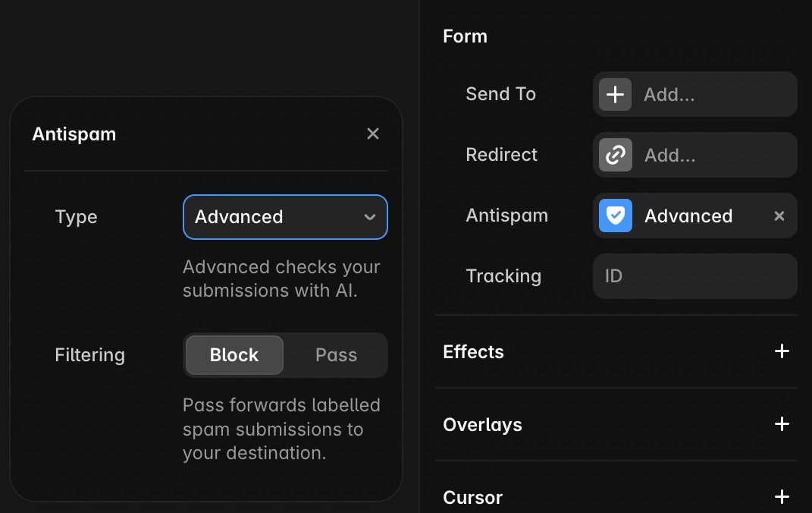Click the Antispam label in Form section
812x513 pixels.
point(507,216)
